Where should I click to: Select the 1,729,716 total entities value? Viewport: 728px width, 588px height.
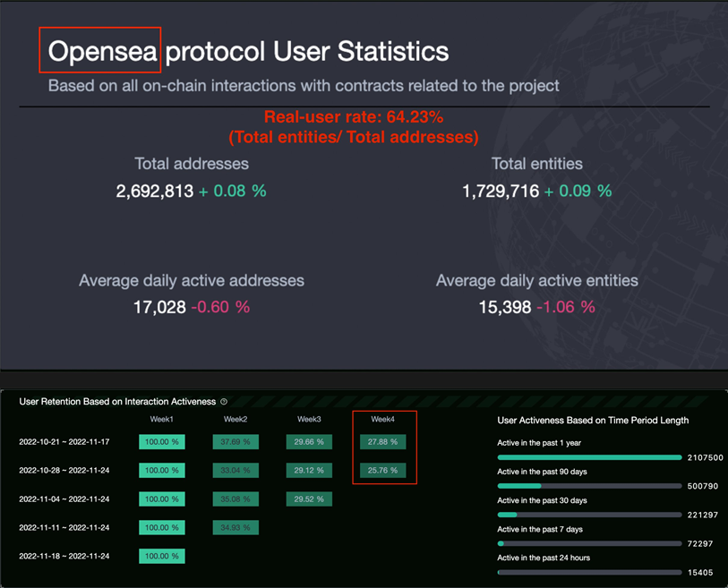pyautogui.click(x=501, y=192)
